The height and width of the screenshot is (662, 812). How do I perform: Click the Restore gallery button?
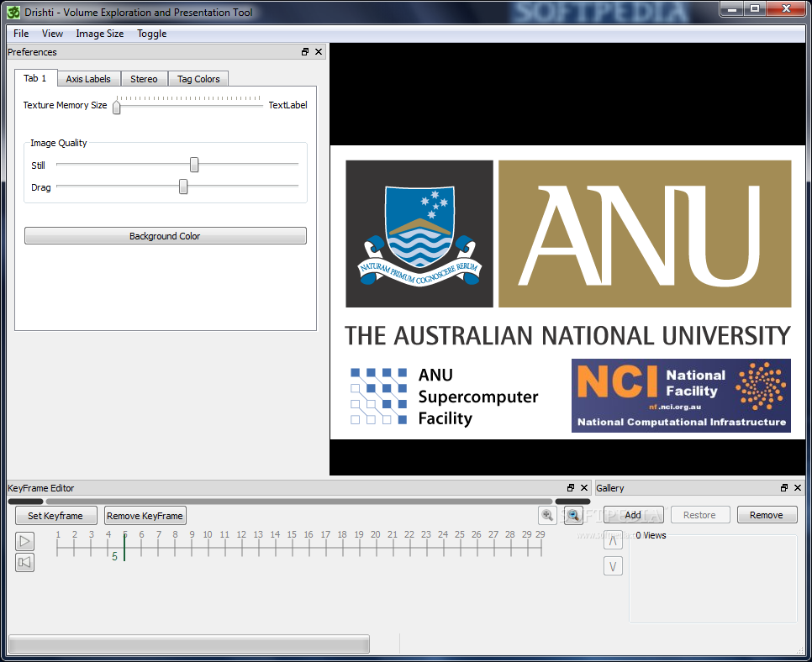click(x=699, y=515)
